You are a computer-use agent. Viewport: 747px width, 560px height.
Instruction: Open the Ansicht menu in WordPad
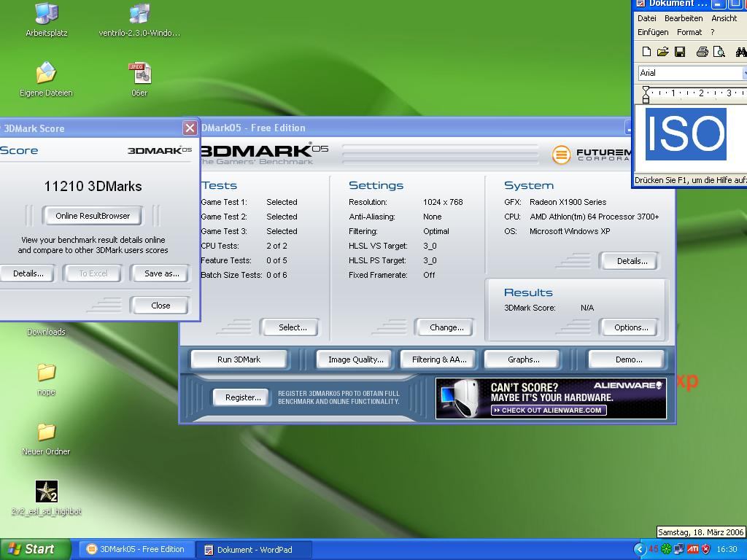(x=724, y=18)
